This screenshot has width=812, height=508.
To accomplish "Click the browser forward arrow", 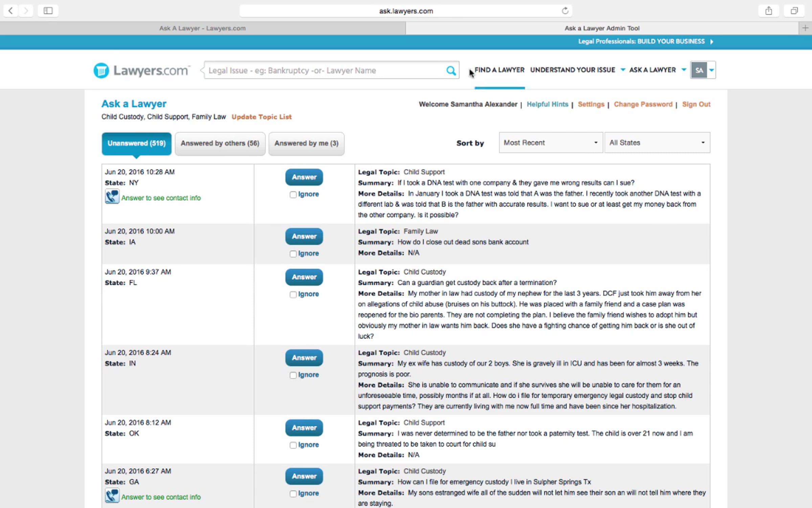I will (26, 10).
